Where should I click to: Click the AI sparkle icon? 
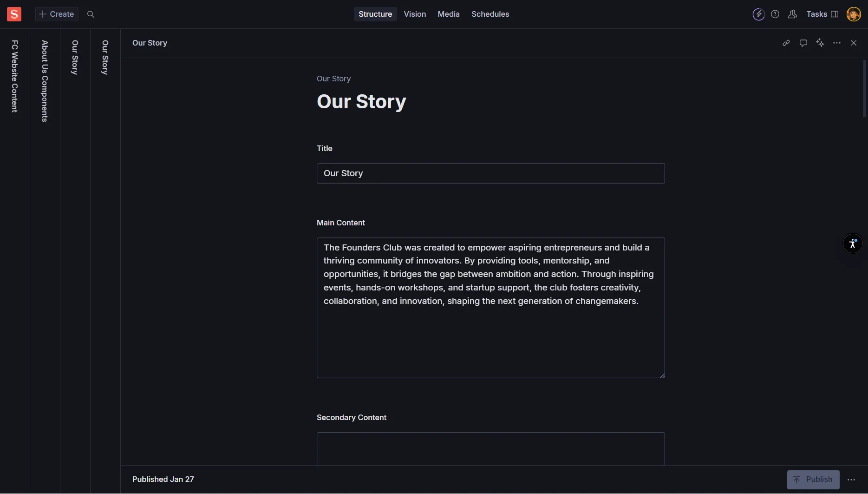pyautogui.click(x=820, y=43)
